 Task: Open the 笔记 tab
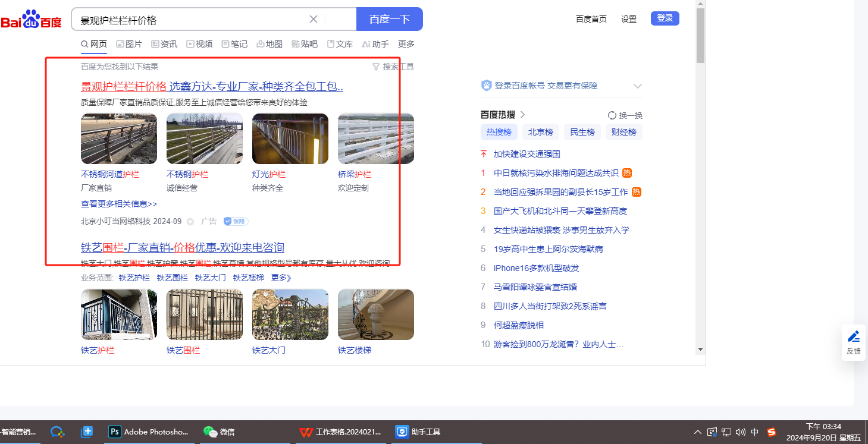pyautogui.click(x=234, y=44)
